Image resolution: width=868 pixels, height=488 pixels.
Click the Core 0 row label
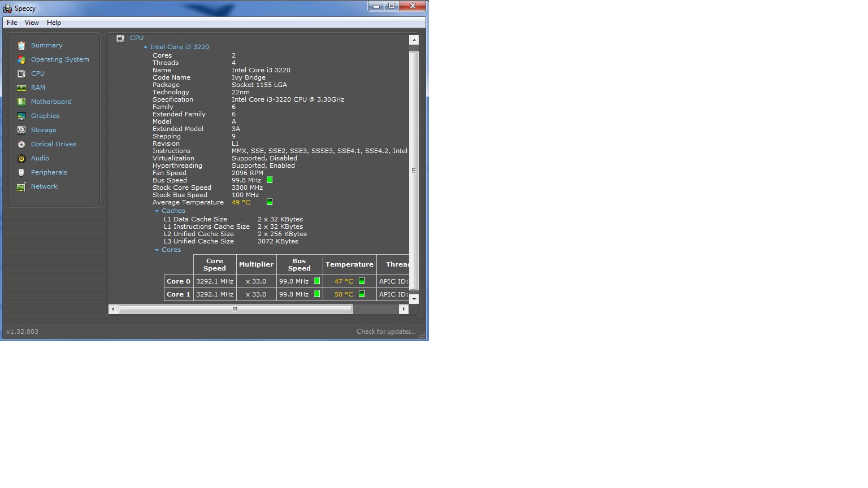point(179,281)
